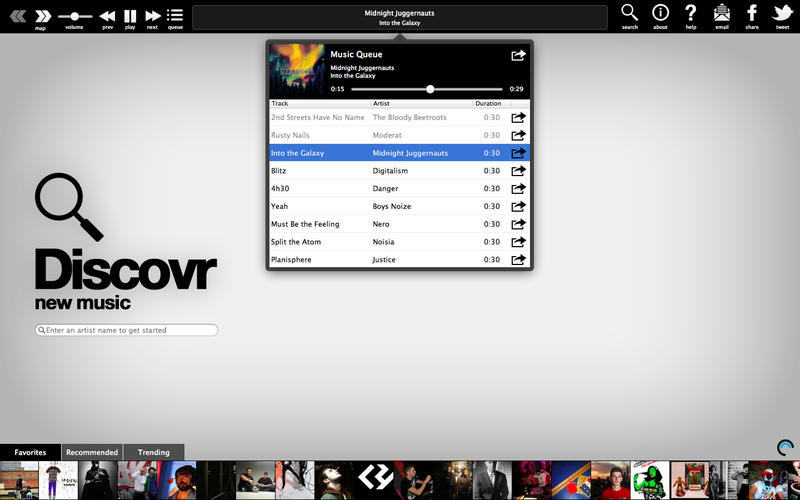Toggle the queue list button

point(175,16)
